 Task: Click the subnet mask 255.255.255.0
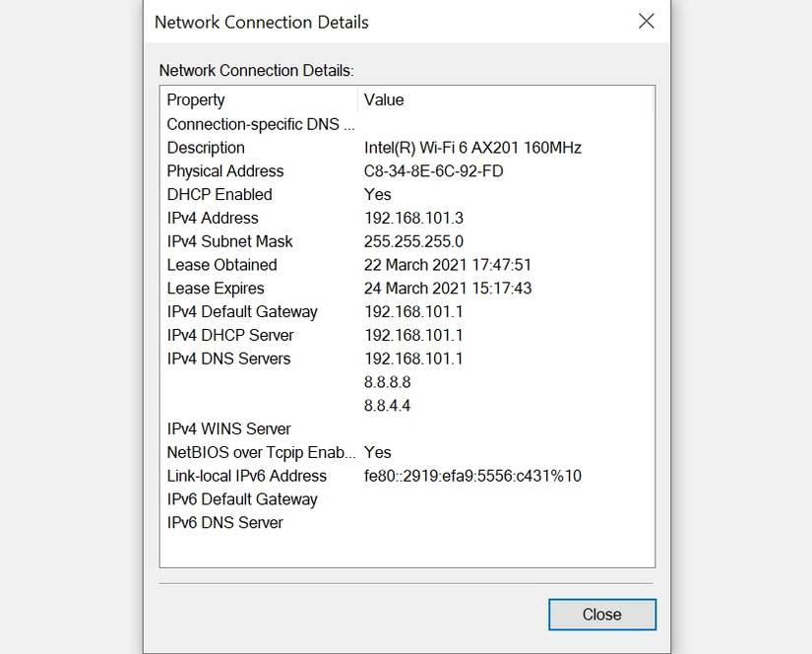(x=413, y=241)
